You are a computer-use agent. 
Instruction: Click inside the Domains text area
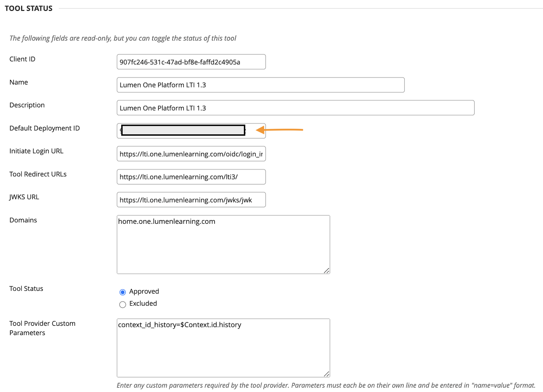[223, 245]
